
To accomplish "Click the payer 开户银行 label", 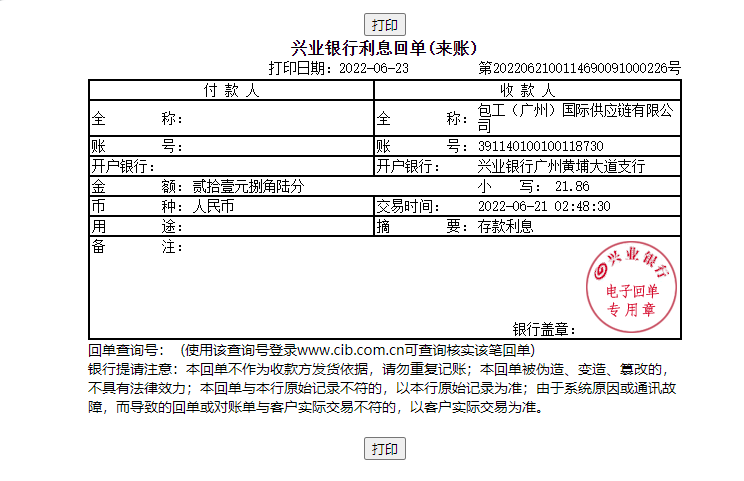I will click(123, 166).
